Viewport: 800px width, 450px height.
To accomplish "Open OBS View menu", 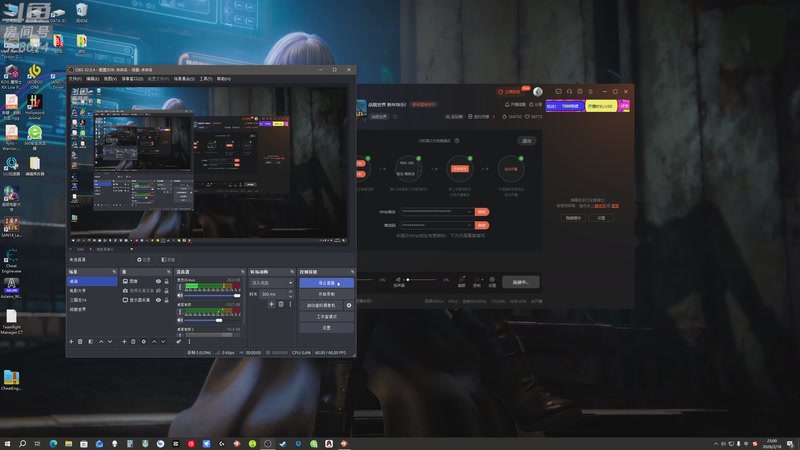I will [110, 79].
